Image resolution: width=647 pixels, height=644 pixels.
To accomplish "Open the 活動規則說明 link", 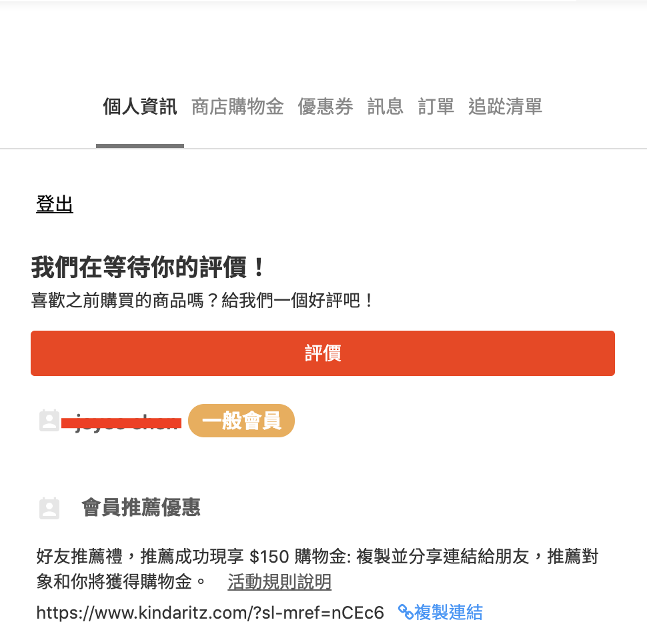I will click(279, 582).
